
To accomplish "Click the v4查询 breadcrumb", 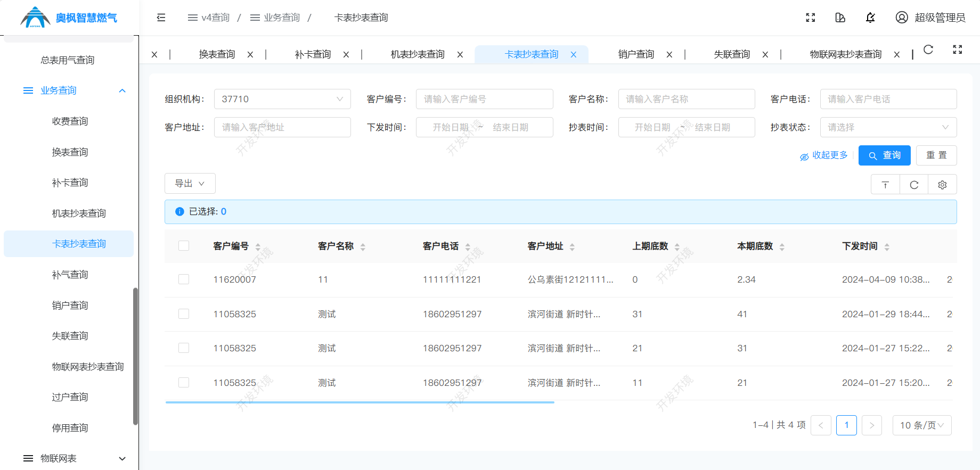I will (x=209, y=18).
